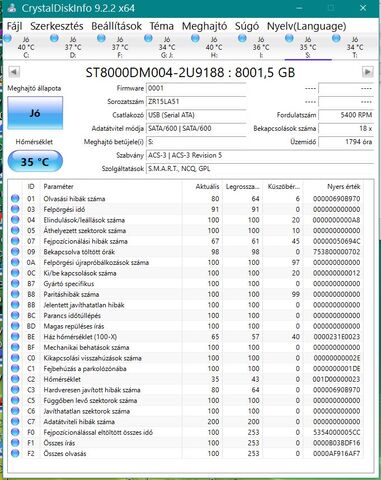Click status icon for Fejpozícionálási hibák száma
Viewport: 381px width, 480px height.
coord(15,241)
